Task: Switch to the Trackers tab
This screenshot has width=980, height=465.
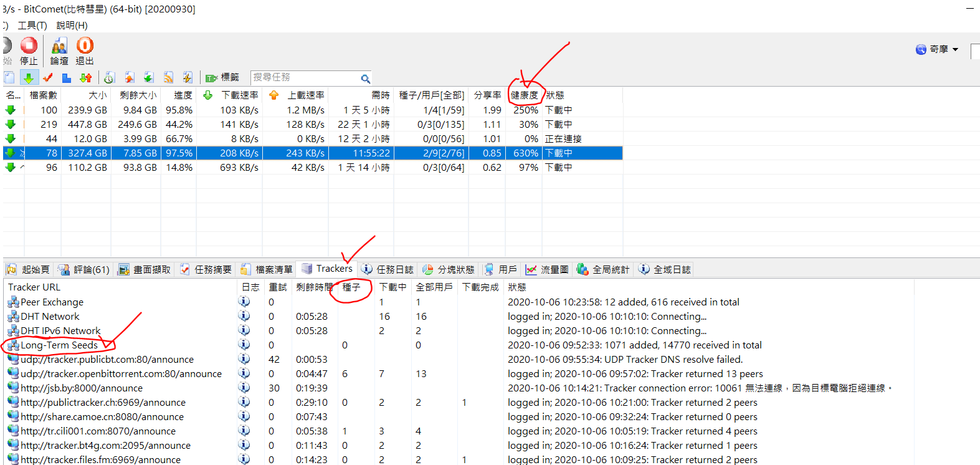Action: point(328,269)
